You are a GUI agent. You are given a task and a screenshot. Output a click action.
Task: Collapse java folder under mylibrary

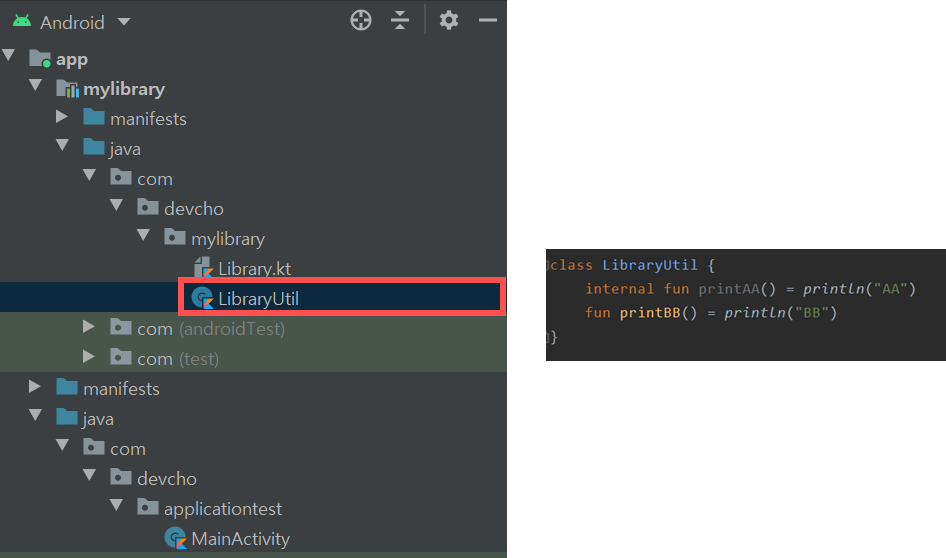point(63,145)
